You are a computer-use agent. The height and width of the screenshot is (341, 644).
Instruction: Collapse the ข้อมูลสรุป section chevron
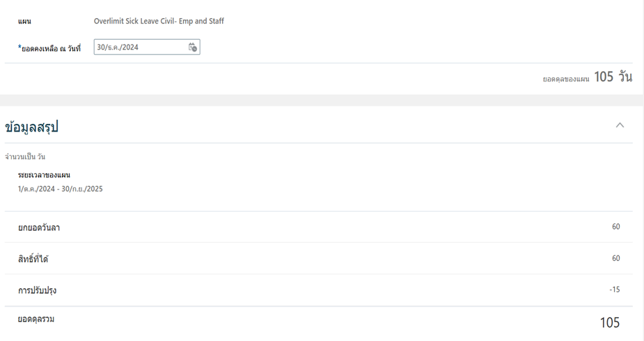coord(620,125)
